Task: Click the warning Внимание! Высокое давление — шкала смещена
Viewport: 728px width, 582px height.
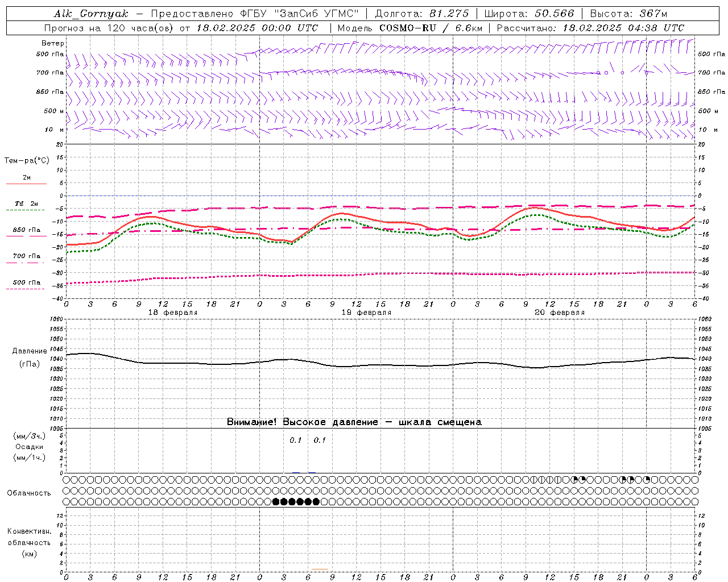Action: [x=354, y=422]
